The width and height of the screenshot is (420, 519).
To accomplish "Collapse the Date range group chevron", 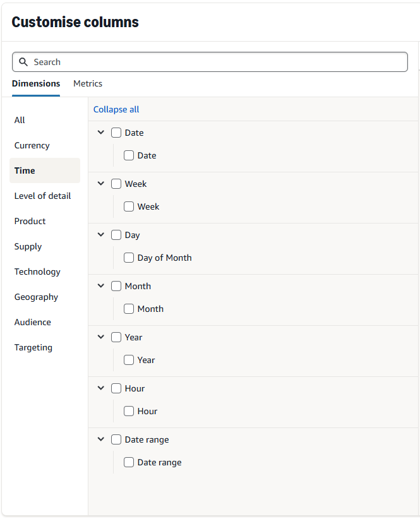I will point(101,439).
